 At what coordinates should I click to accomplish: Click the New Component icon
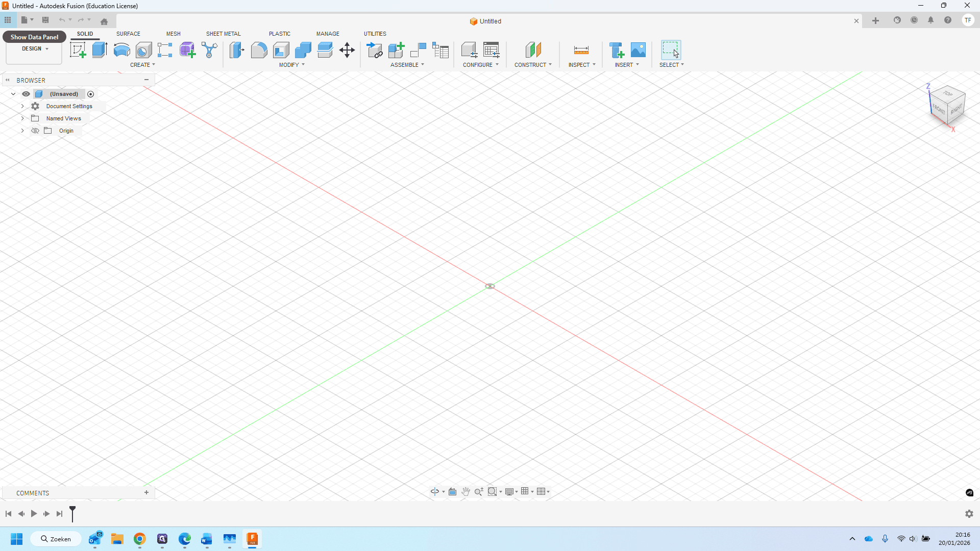[x=396, y=50]
